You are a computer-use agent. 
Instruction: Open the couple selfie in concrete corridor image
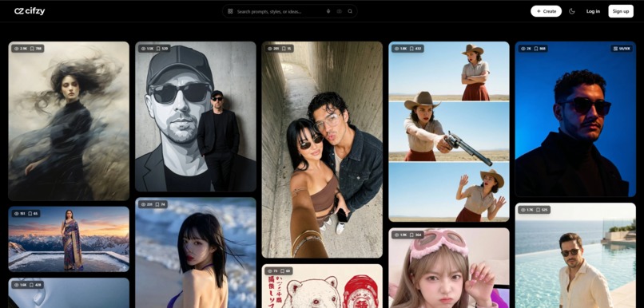[322, 150]
